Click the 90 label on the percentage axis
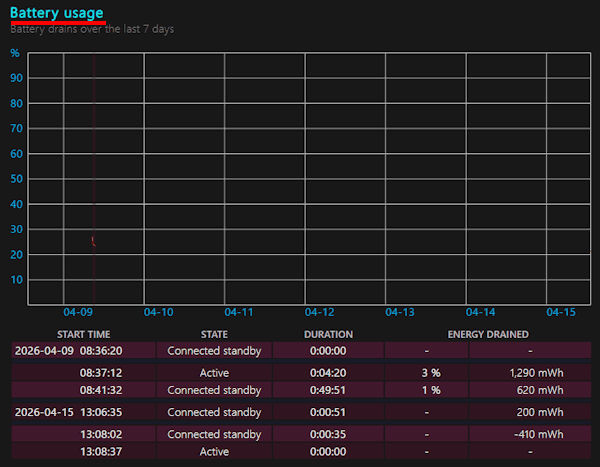This screenshot has width=600, height=467. [16, 78]
